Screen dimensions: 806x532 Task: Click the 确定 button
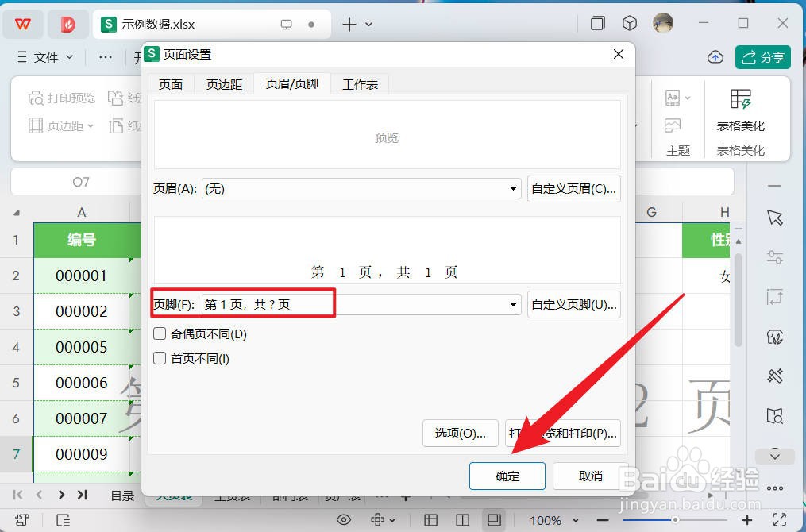[x=507, y=476]
